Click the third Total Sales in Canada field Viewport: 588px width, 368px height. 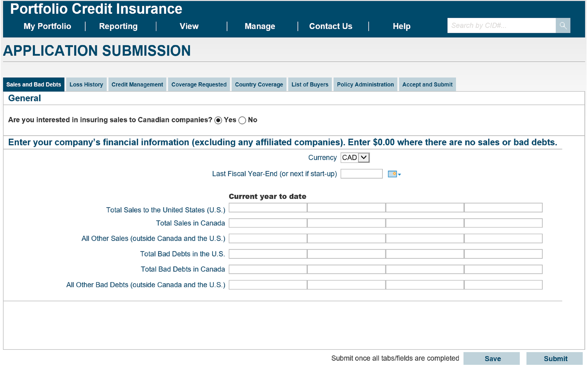coord(425,223)
